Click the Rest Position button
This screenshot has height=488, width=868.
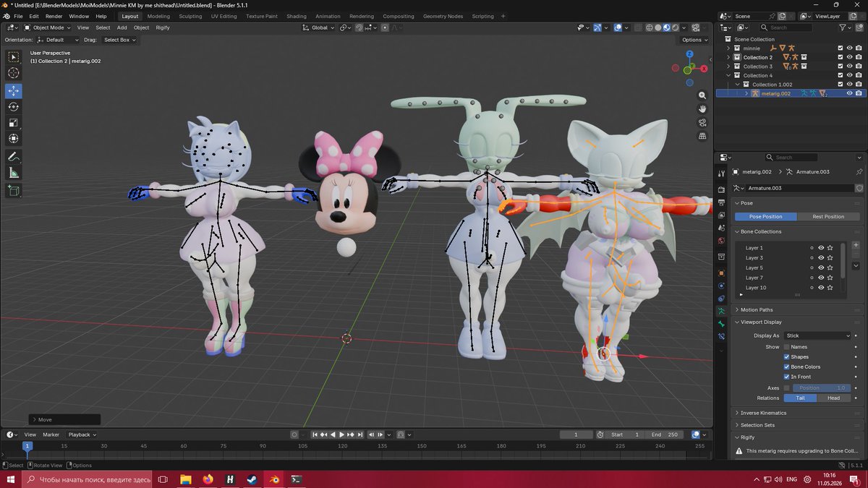[x=828, y=217]
